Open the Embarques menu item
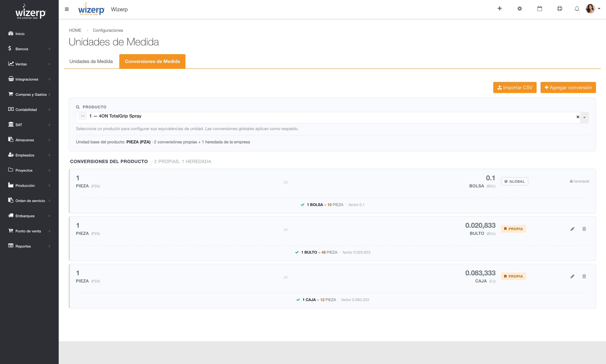 (x=29, y=216)
